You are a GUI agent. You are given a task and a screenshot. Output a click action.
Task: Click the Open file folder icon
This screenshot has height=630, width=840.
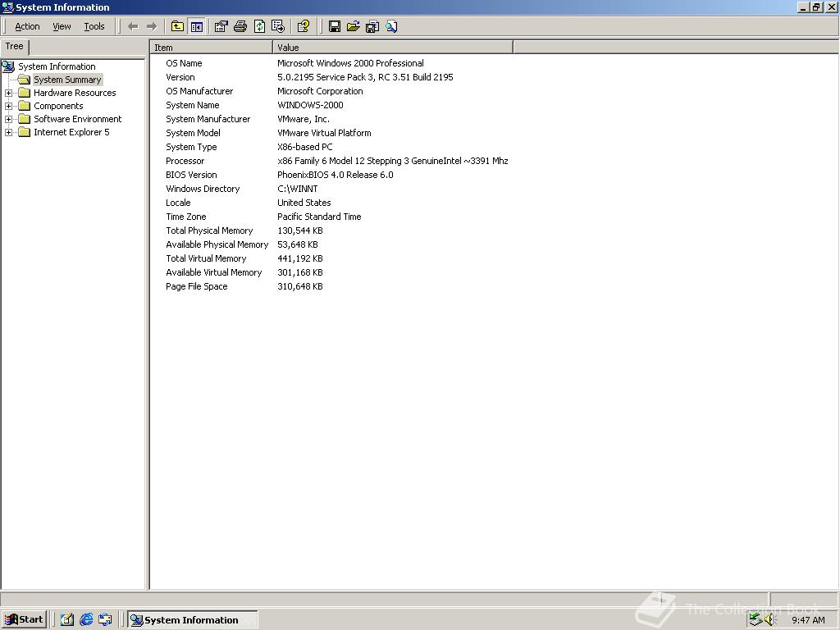click(353, 26)
